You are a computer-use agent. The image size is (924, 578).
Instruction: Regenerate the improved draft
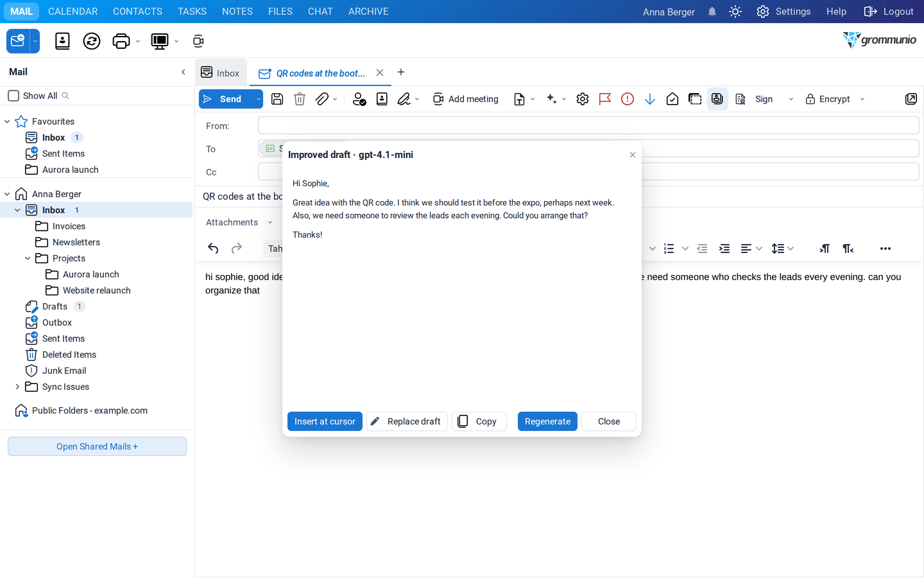point(547,421)
